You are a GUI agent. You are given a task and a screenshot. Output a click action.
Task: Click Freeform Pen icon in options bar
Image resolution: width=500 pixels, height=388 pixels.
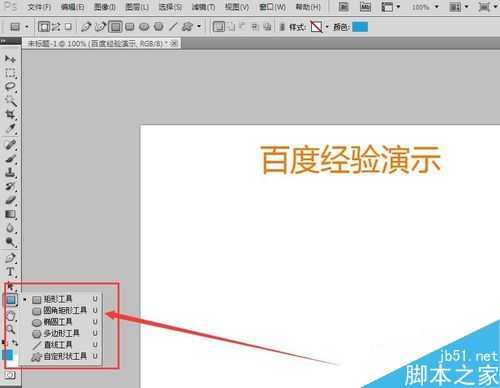(x=100, y=27)
